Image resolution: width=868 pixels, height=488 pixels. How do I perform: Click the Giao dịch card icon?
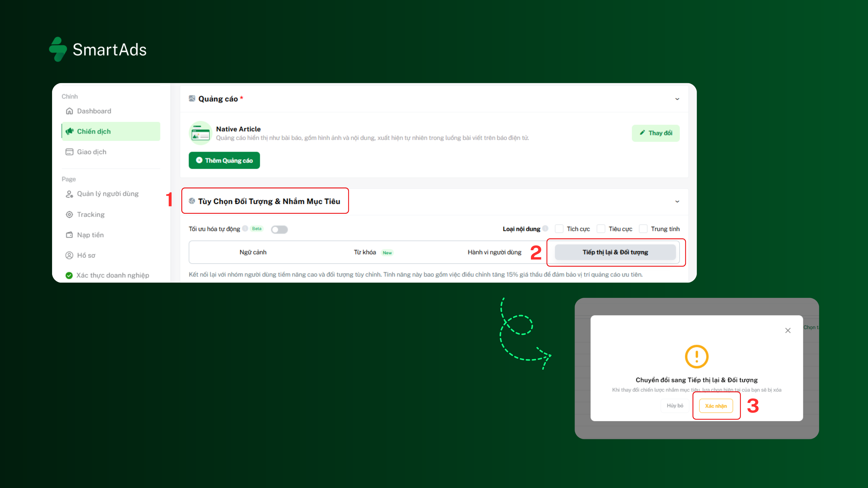coord(69,152)
